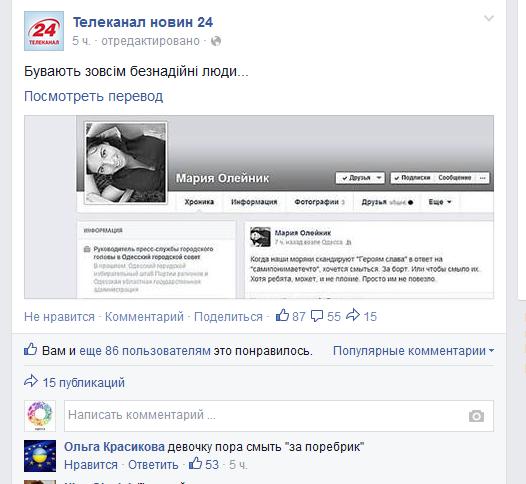Screen dimensions: 526x484
Task: Click the Телеканал новин 24 page avatar
Action: [x=44, y=31]
